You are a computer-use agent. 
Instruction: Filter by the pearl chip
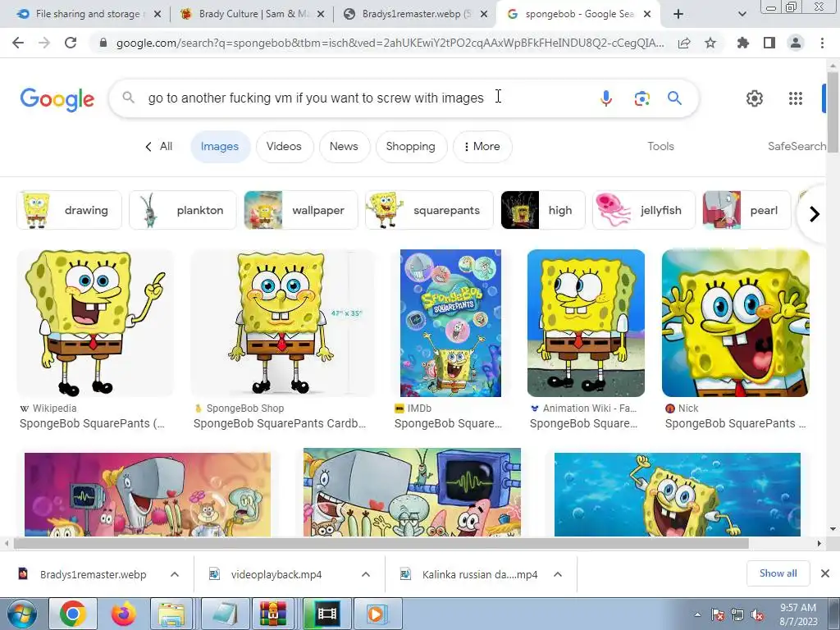pos(746,210)
